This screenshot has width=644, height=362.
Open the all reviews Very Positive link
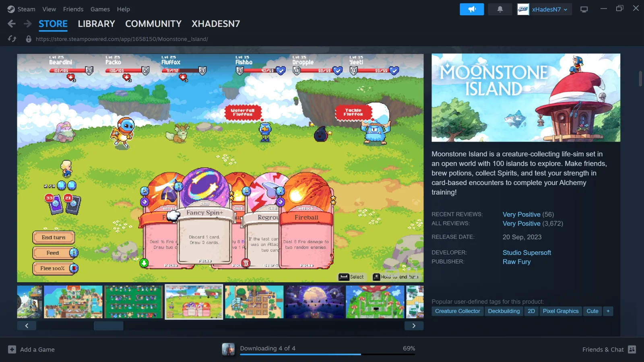click(521, 224)
